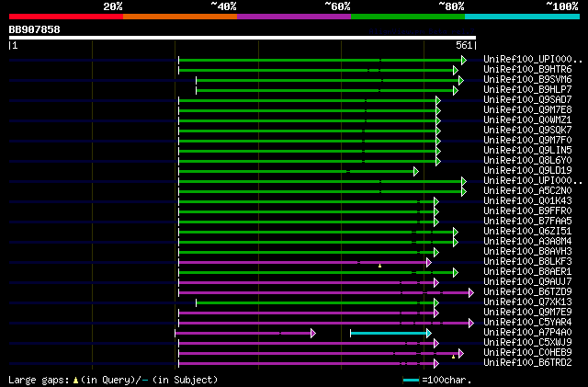Open hit label UniRef100_B9HTR6
Image resolution: width=588 pixels, height=387 pixels.
coord(527,70)
